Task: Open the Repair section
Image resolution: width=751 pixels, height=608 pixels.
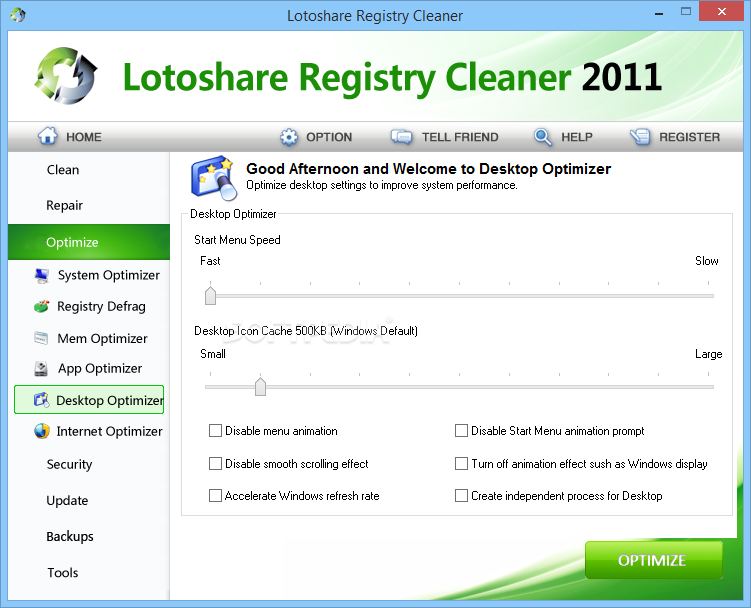Action: coord(64,206)
